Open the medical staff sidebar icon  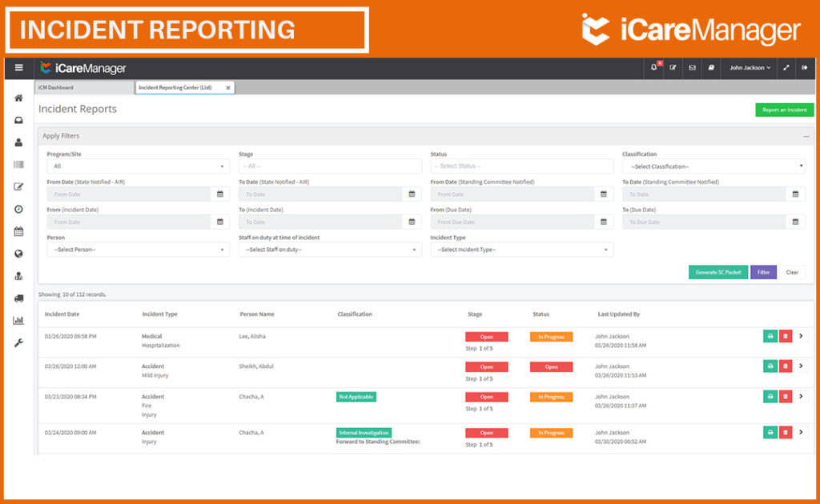[x=19, y=276]
